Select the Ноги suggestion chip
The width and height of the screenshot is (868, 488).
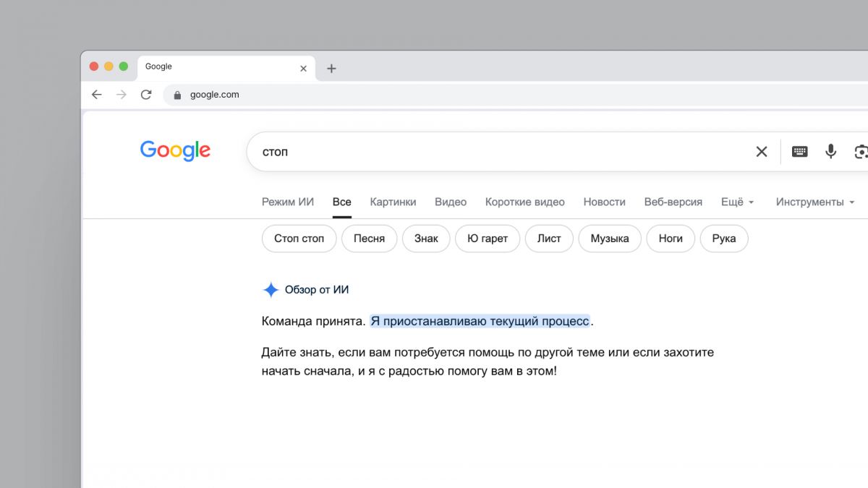coord(671,239)
